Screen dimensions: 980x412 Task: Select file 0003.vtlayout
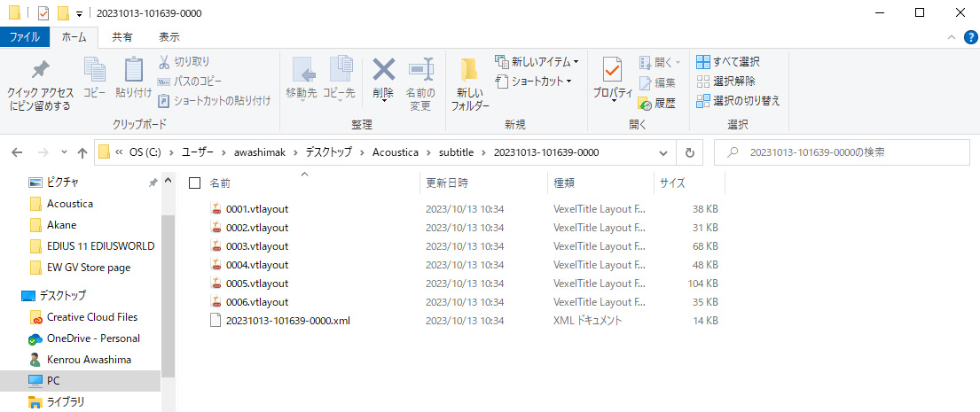point(257,246)
